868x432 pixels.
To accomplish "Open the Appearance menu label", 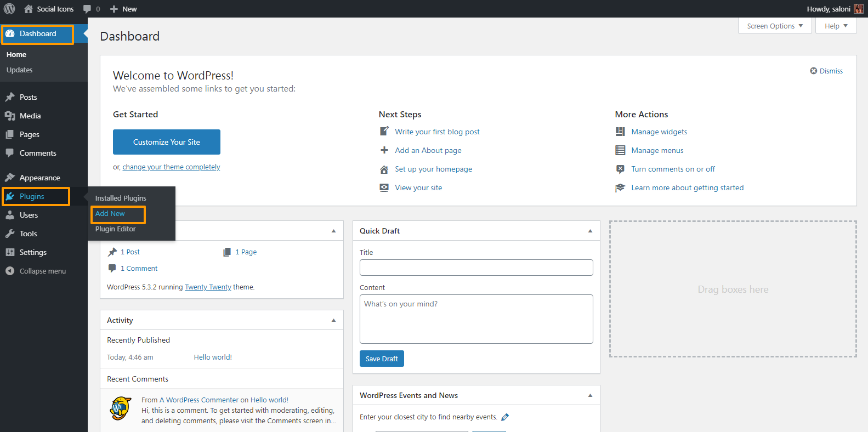I will pos(40,178).
